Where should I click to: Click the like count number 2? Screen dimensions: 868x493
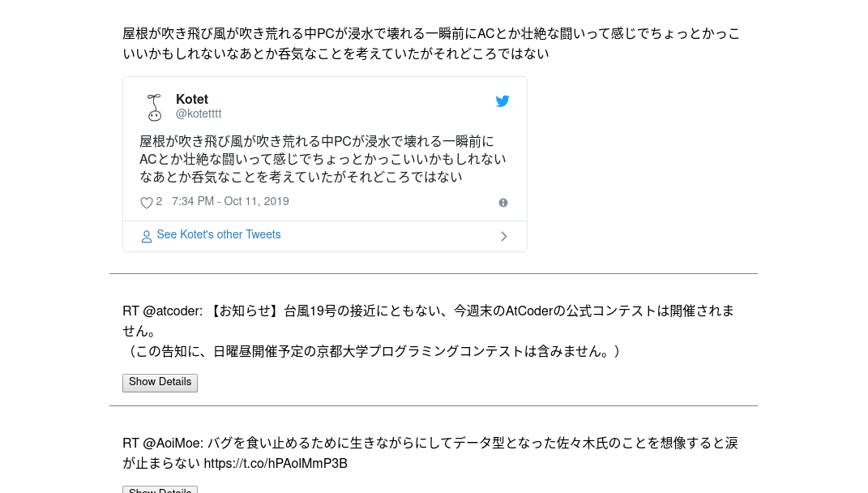coord(159,202)
